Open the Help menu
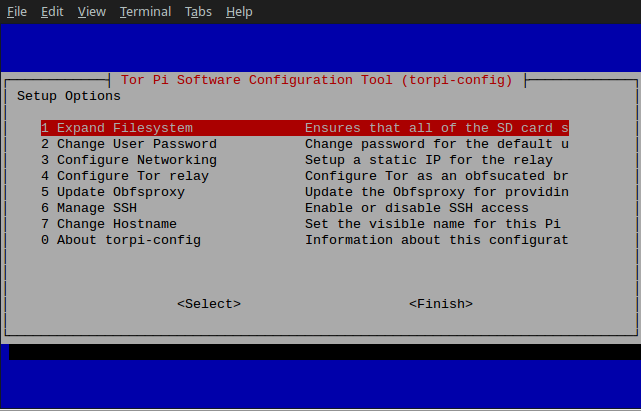 [x=239, y=11]
